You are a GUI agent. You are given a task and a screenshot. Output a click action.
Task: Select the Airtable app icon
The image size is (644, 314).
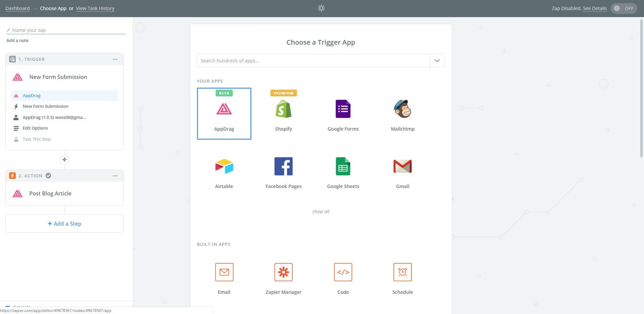(x=224, y=166)
